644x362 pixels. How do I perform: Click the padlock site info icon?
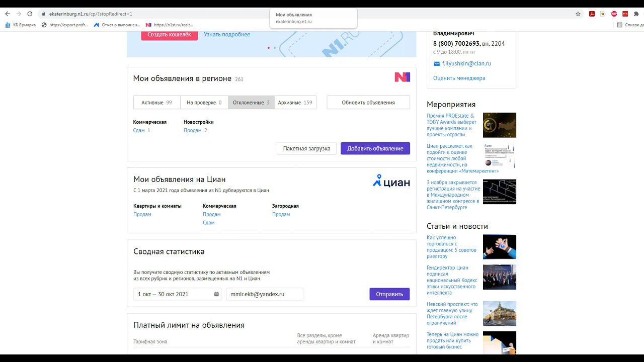(44, 14)
